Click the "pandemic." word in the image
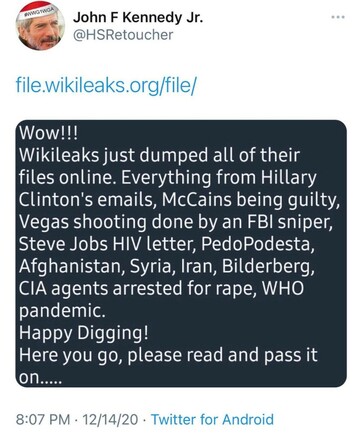 [62, 311]
